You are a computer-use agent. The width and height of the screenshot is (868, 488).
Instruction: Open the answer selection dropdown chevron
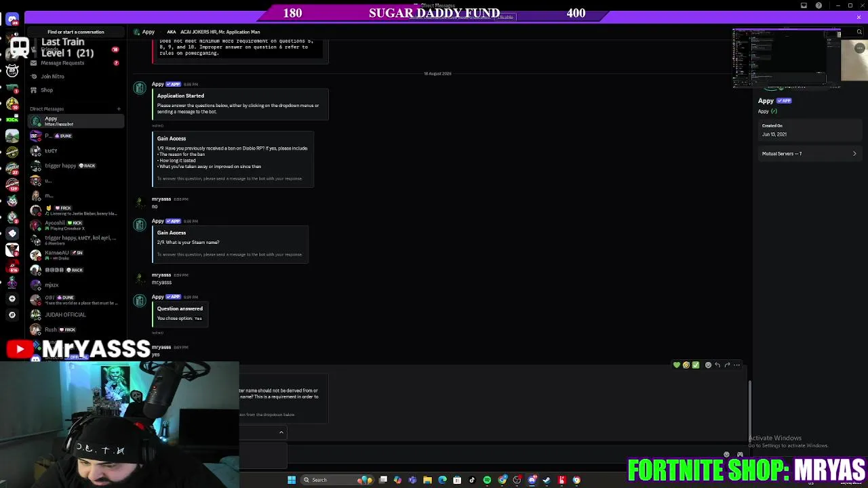281,432
